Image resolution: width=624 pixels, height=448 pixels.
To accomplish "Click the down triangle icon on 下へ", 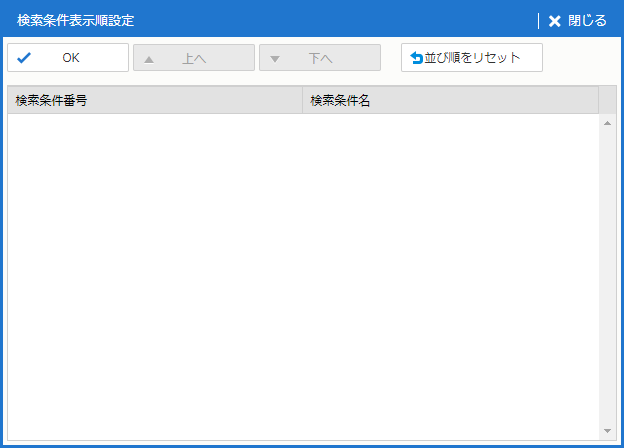I will (x=275, y=58).
